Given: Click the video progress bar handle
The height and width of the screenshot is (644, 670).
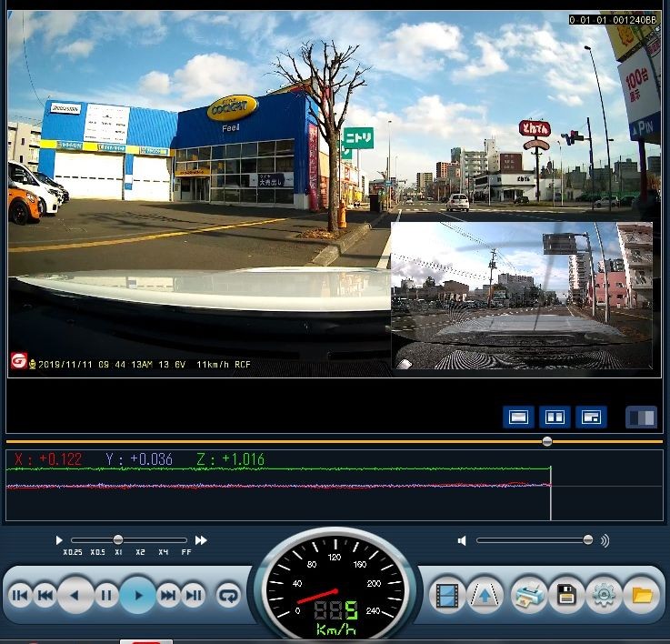Looking at the screenshot, I should point(547,441).
